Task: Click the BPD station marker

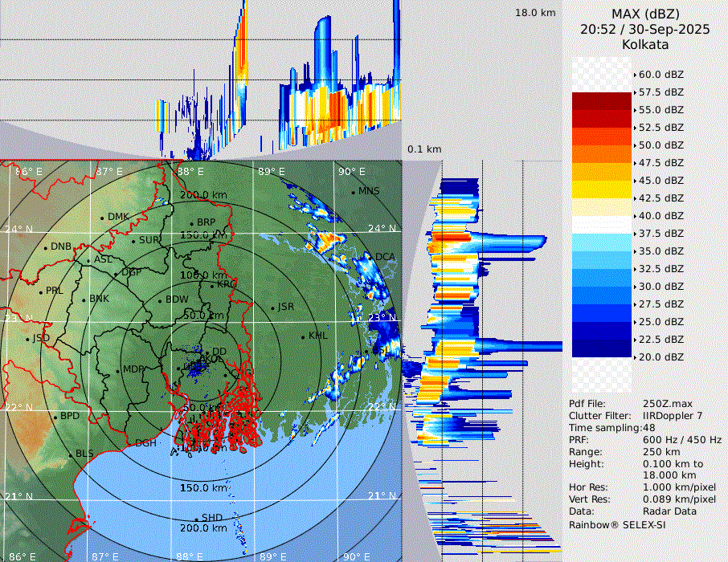Action: point(55,417)
